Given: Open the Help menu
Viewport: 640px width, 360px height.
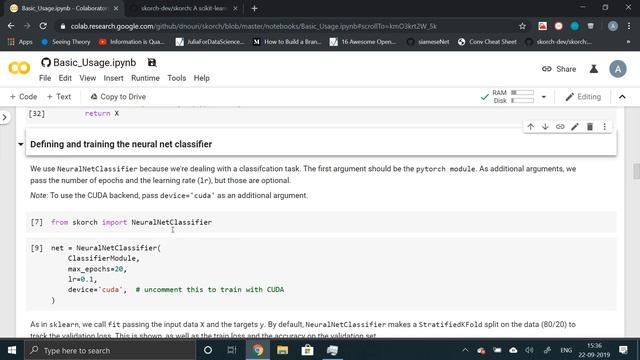Looking at the screenshot, I should 201,78.
